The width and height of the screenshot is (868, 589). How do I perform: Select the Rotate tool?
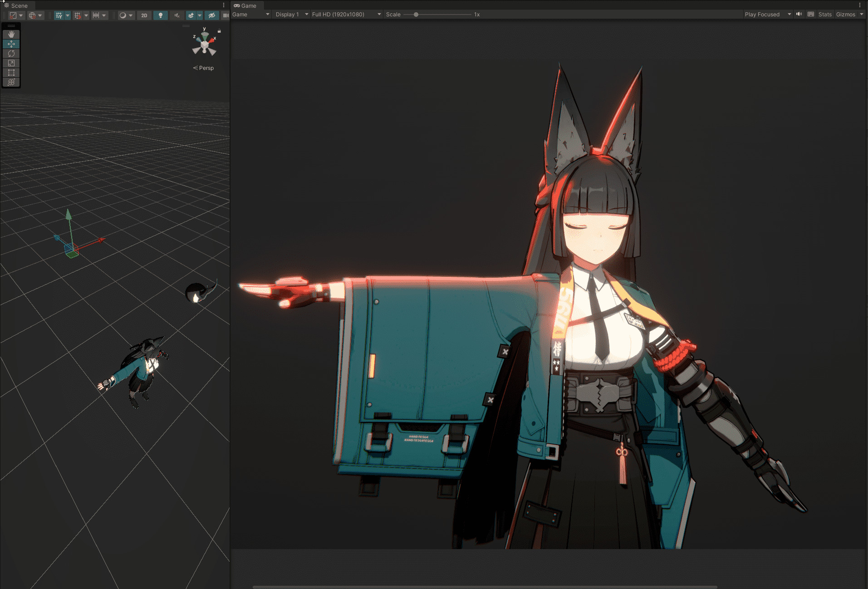pos(11,54)
